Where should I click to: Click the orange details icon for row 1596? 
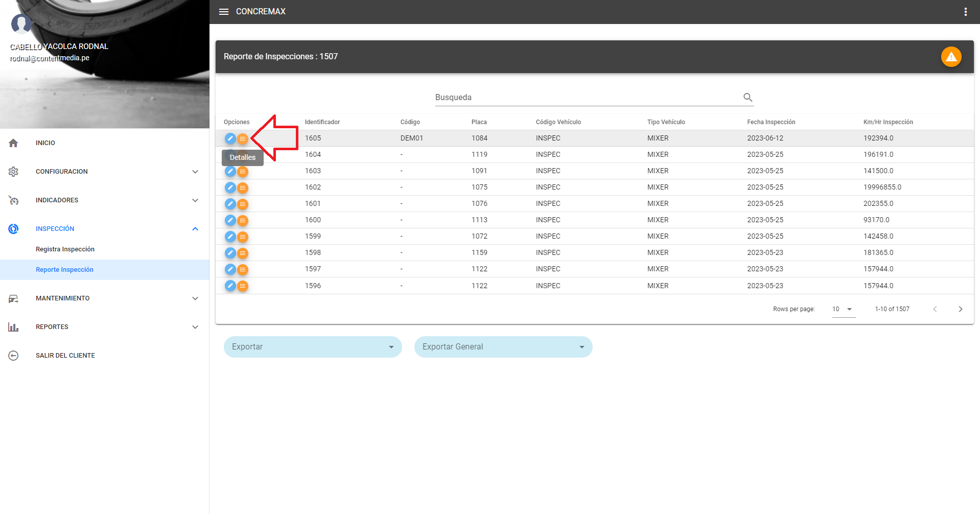click(243, 286)
